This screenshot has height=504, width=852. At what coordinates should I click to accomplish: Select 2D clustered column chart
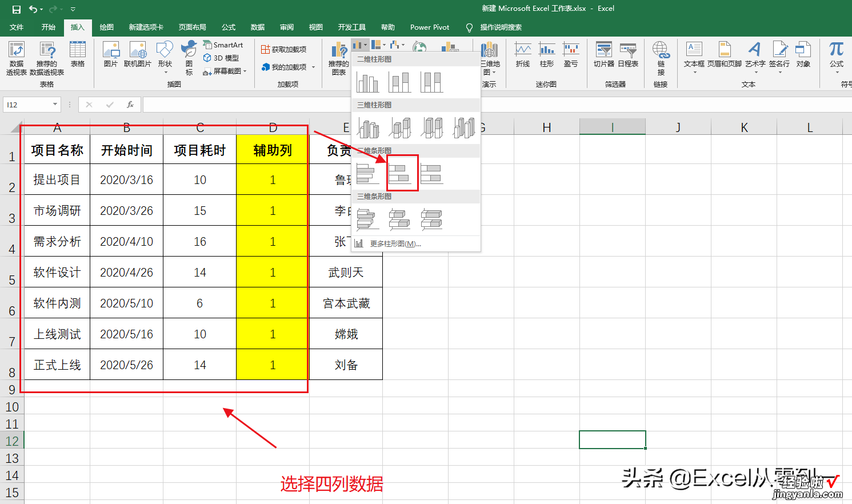click(368, 82)
